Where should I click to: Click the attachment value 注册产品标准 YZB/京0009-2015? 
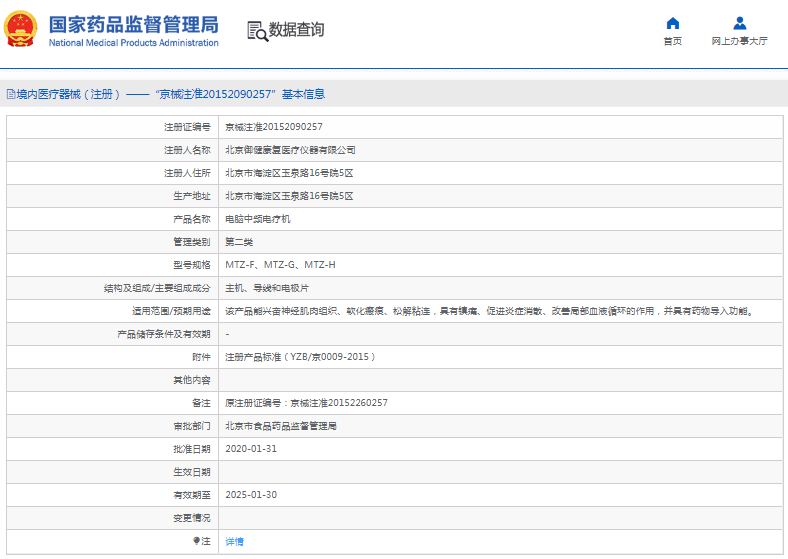tap(300, 357)
